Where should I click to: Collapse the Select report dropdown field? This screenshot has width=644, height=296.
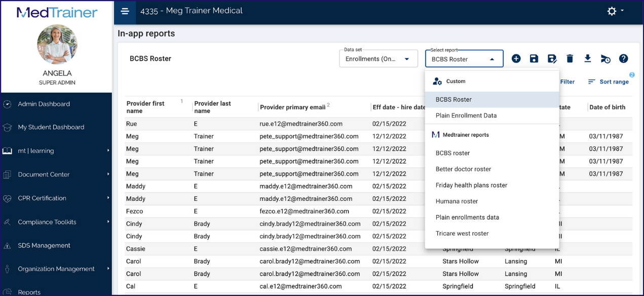click(464, 59)
